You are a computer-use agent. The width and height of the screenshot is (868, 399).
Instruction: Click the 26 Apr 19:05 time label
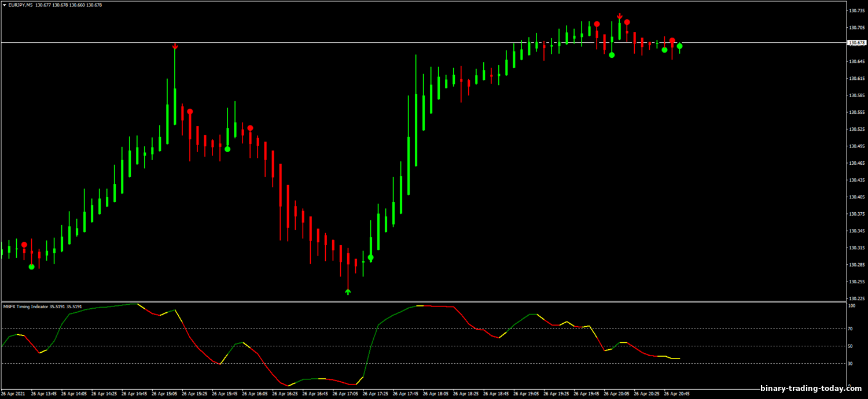pos(525,393)
